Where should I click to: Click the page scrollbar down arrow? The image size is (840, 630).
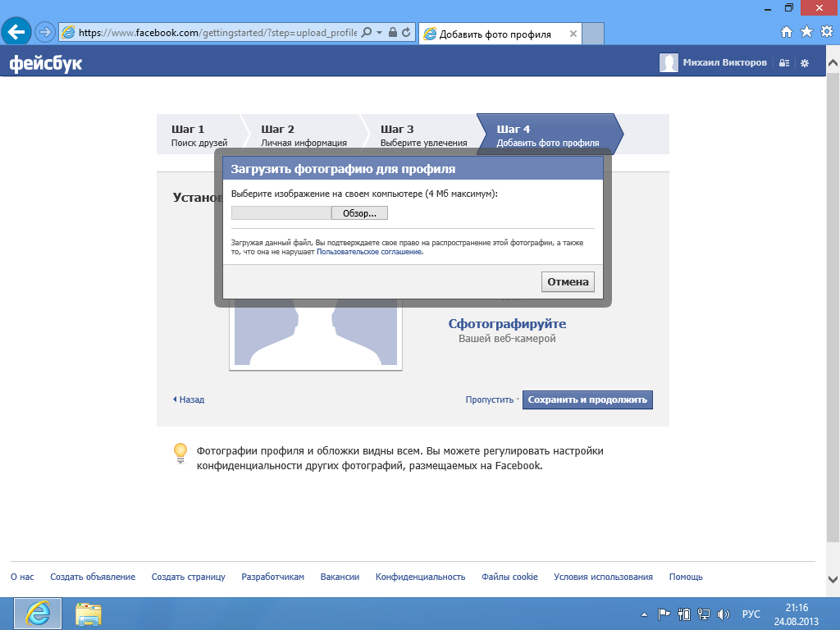point(833,579)
